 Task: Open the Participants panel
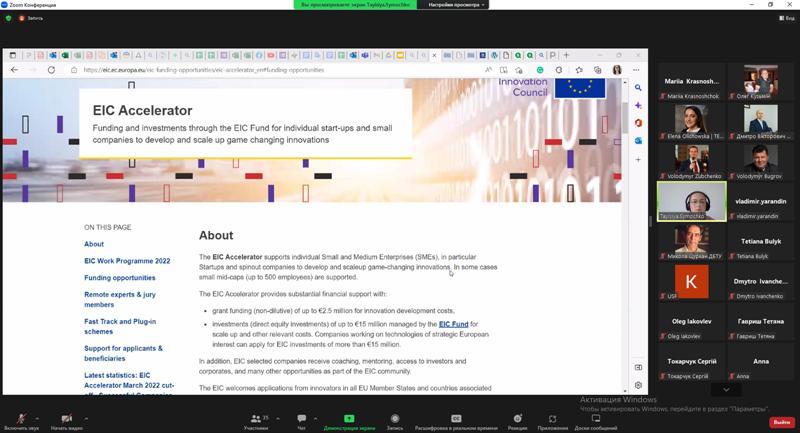tap(256, 421)
